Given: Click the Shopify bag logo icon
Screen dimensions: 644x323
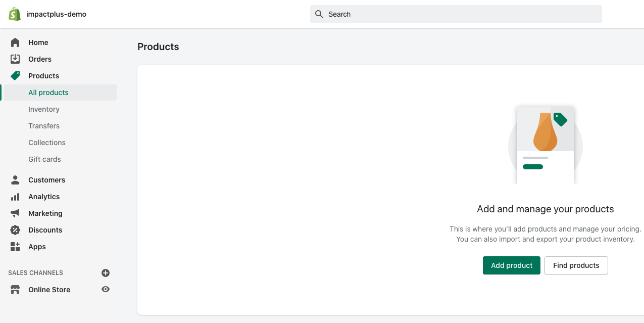Looking at the screenshot, I should (x=14, y=14).
